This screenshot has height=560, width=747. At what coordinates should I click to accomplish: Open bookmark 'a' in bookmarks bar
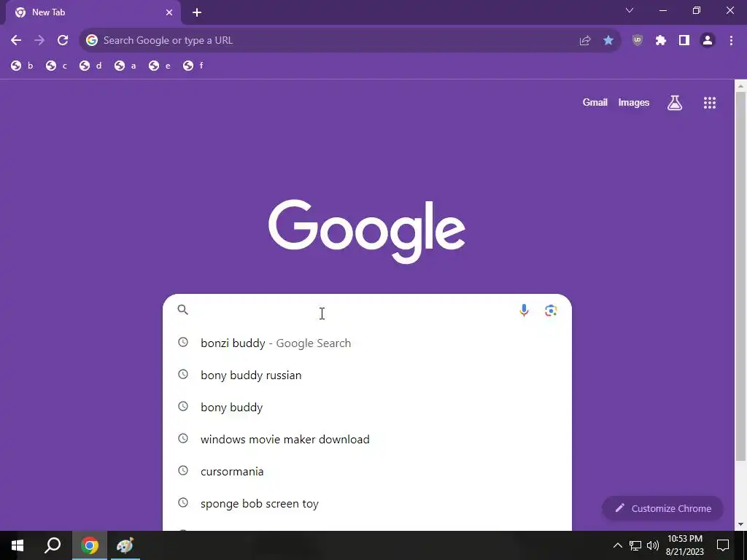pos(125,66)
